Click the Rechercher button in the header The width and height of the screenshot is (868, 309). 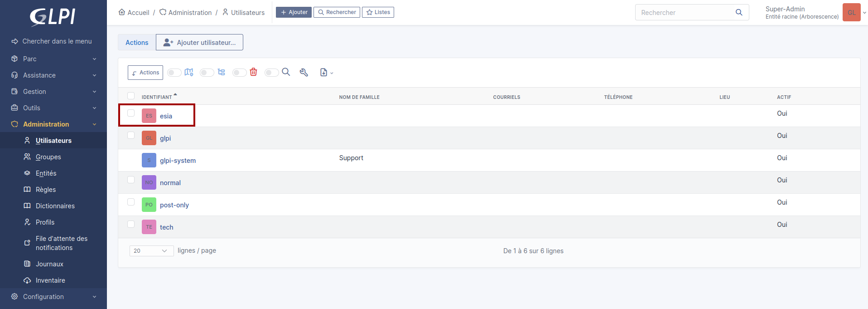[337, 12]
